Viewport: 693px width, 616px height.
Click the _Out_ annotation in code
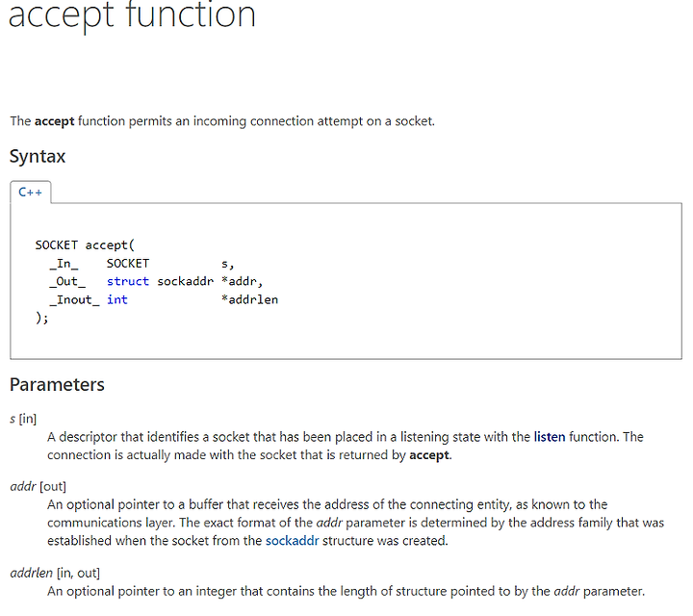point(67,282)
